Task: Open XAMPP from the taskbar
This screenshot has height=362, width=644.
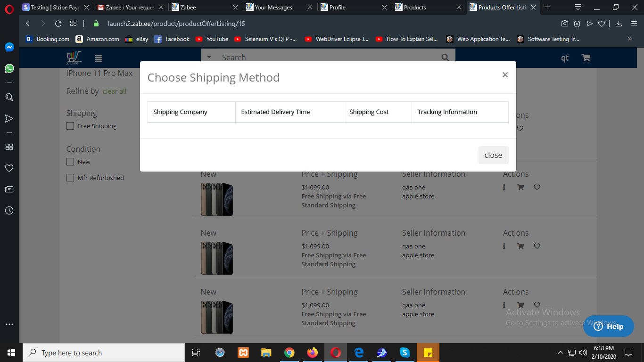Action: pos(243,352)
